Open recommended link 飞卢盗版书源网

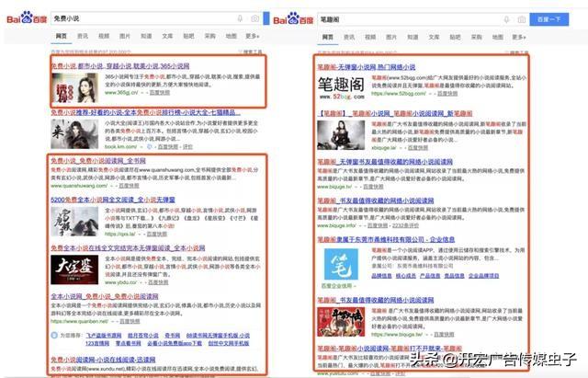pyautogui.click(x=104, y=335)
